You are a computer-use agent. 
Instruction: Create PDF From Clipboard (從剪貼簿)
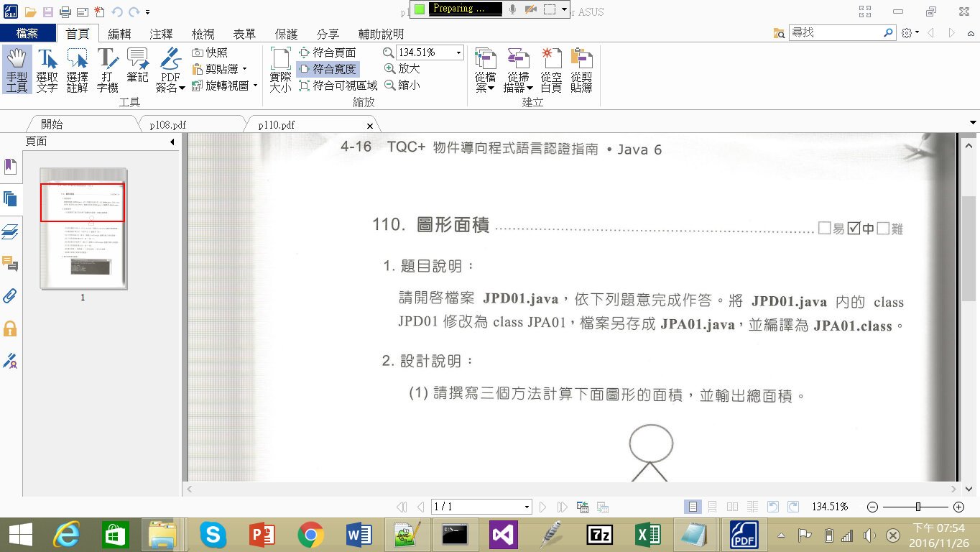pyautogui.click(x=581, y=70)
